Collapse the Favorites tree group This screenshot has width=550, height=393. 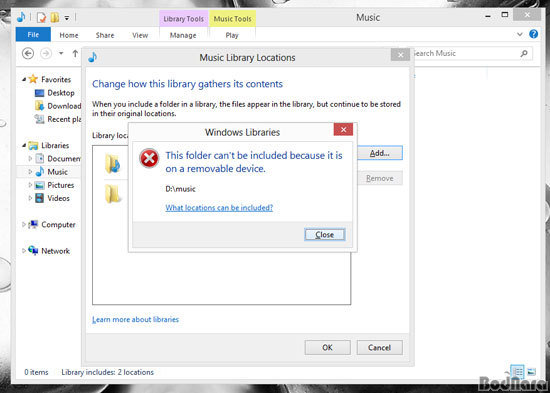point(24,79)
